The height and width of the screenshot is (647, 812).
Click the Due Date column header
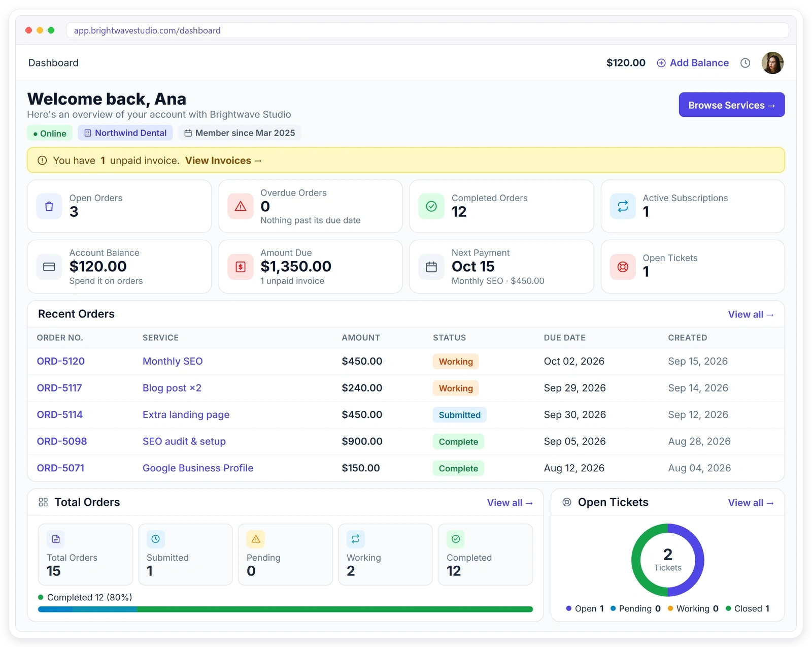point(565,338)
